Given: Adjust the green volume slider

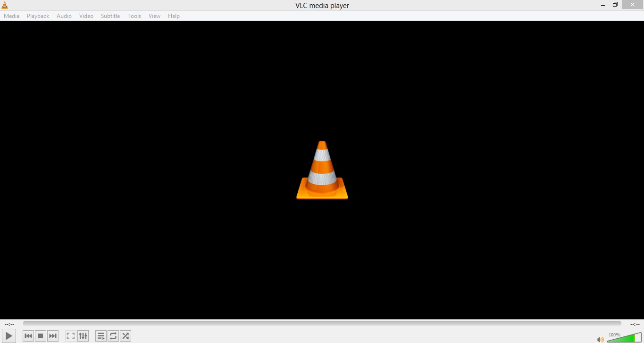Looking at the screenshot, I should point(624,337).
